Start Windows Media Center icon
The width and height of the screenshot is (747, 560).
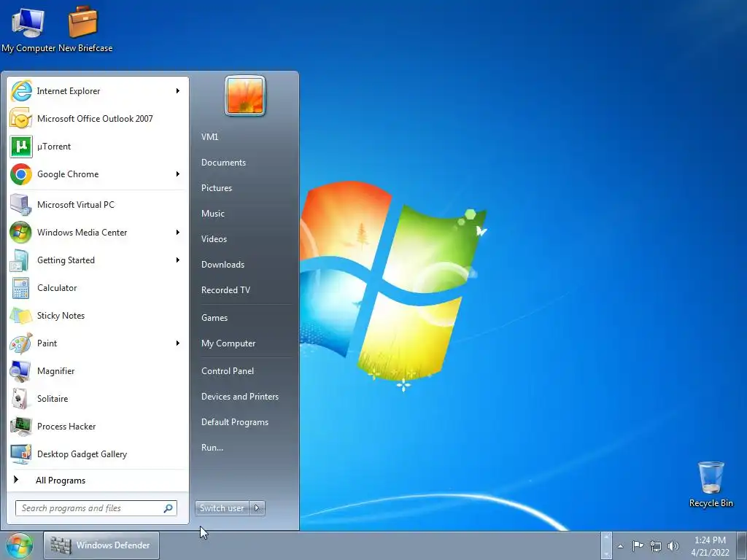(x=21, y=233)
